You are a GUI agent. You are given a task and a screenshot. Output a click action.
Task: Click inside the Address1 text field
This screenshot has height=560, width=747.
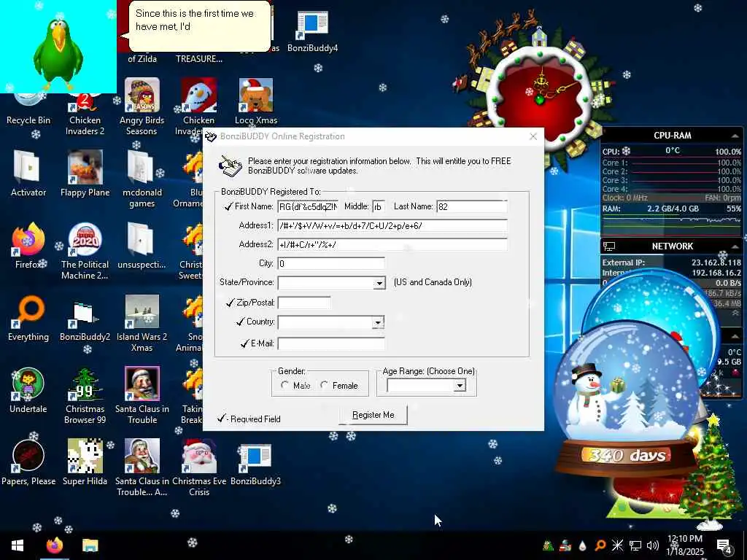point(392,226)
